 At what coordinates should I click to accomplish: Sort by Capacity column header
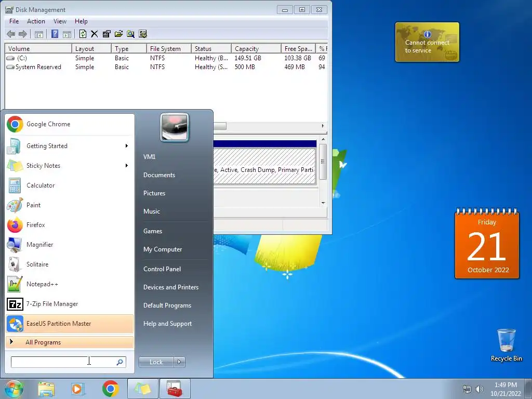[256, 48]
